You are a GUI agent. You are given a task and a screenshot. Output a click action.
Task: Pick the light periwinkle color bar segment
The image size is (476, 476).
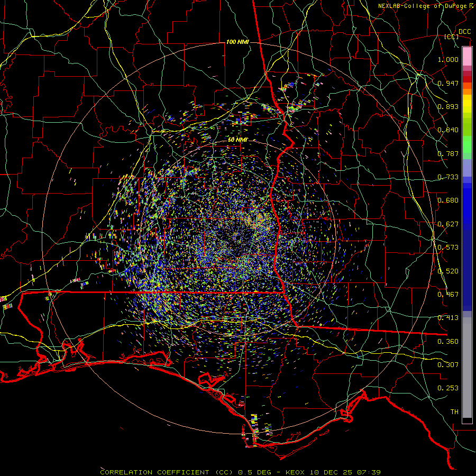click(467, 168)
